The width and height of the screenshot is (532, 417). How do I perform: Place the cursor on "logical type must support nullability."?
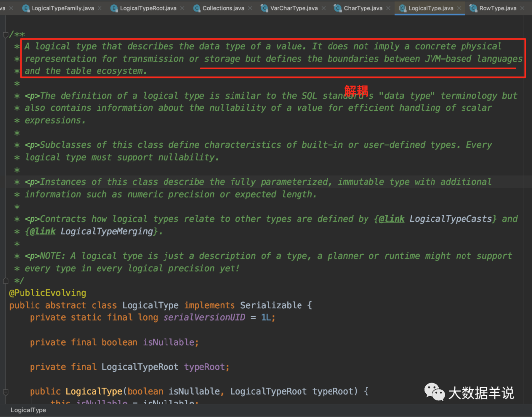pos(122,157)
